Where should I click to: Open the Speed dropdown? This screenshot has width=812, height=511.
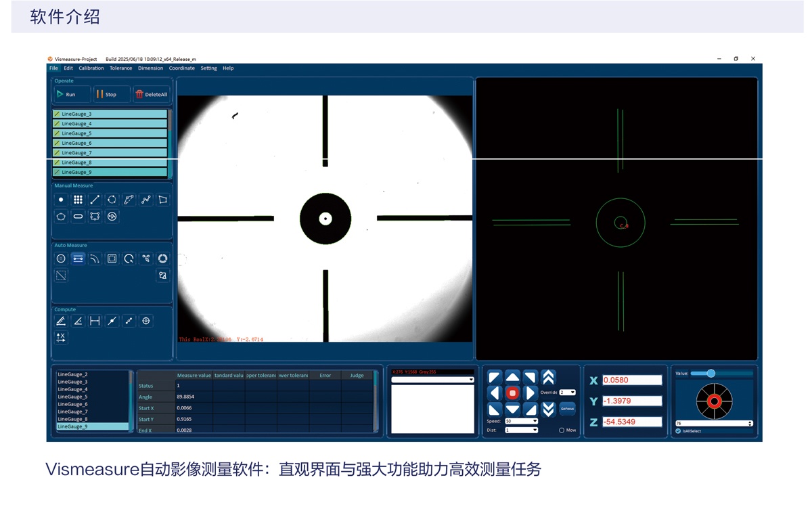point(521,422)
